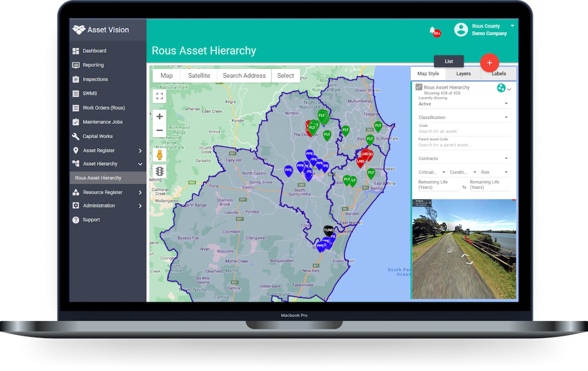The height and width of the screenshot is (371, 588).
Task: Open the Support help icon
Action: [x=76, y=220]
